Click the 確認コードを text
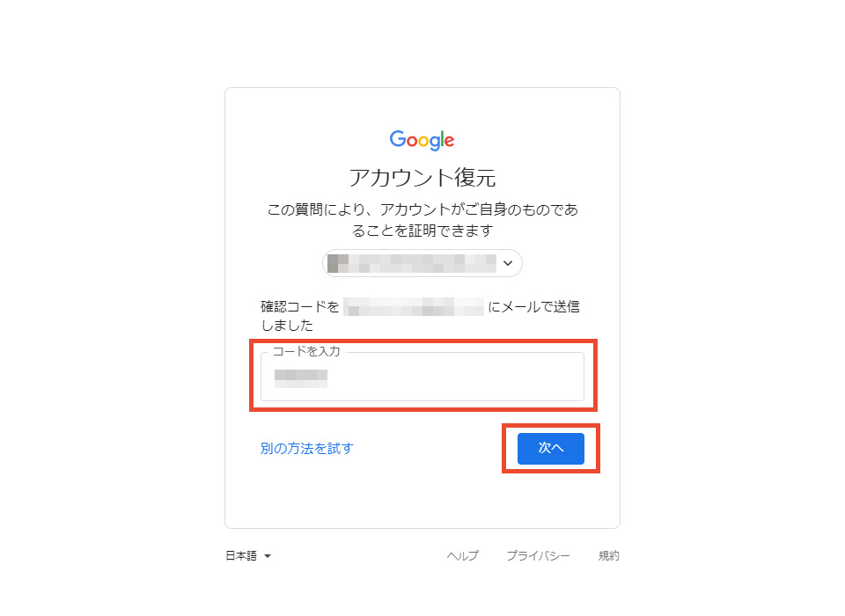 (x=299, y=306)
